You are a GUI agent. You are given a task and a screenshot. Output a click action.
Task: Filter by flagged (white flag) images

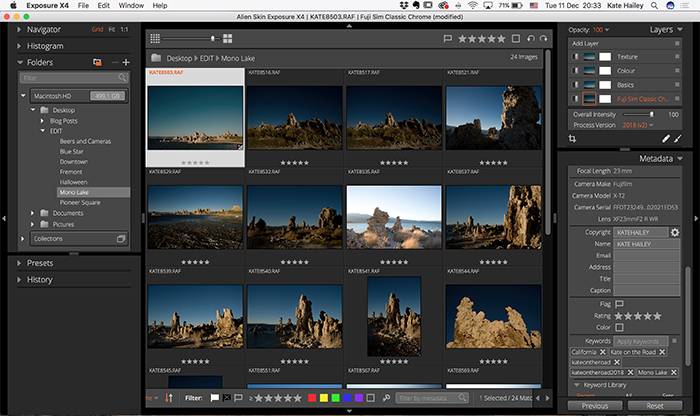point(215,398)
